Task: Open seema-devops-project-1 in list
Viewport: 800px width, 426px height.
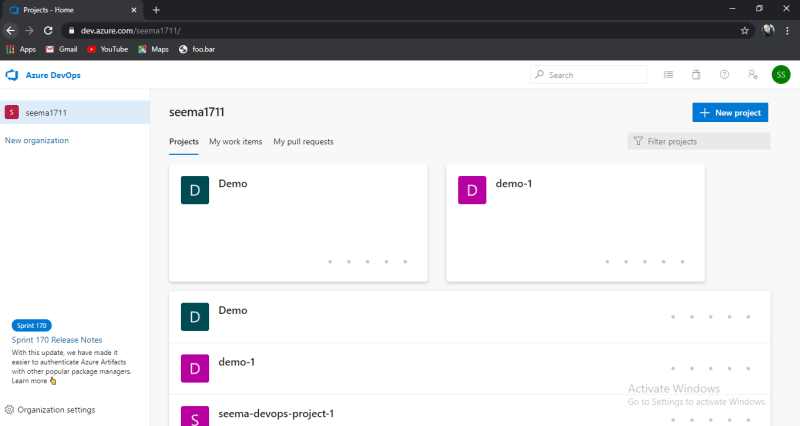Action: [469, 411]
